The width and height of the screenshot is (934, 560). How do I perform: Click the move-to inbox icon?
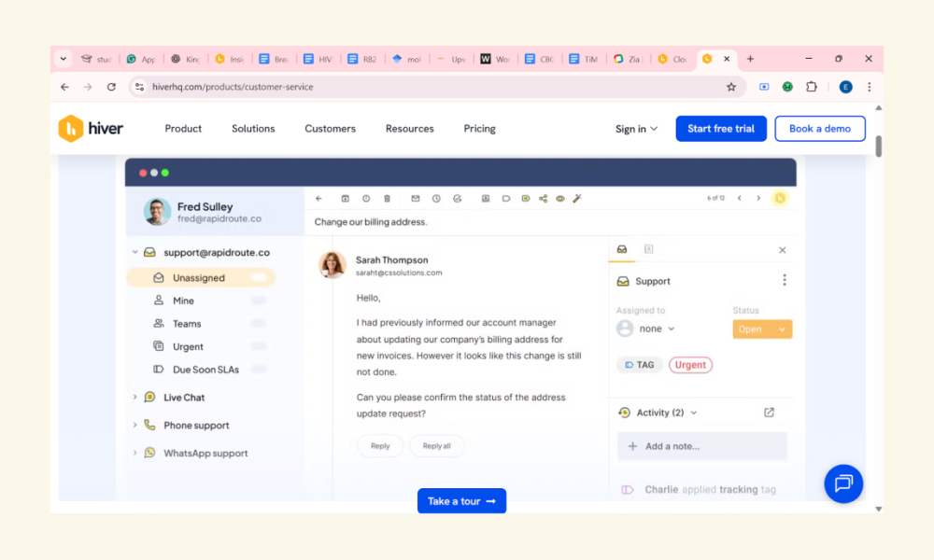click(486, 199)
